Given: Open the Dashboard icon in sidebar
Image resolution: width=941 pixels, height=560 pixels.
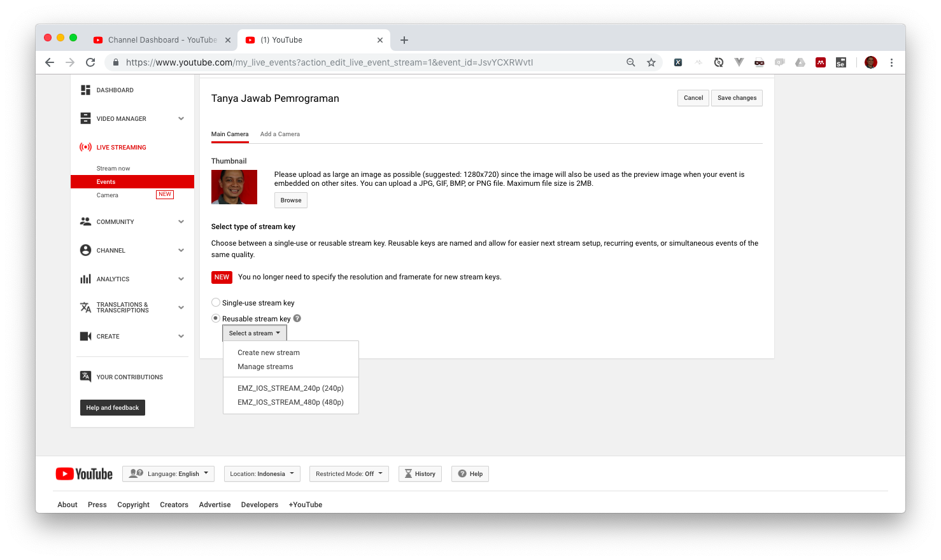Looking at the screenshot, I should pyautogui.click(x=85, y=90).
